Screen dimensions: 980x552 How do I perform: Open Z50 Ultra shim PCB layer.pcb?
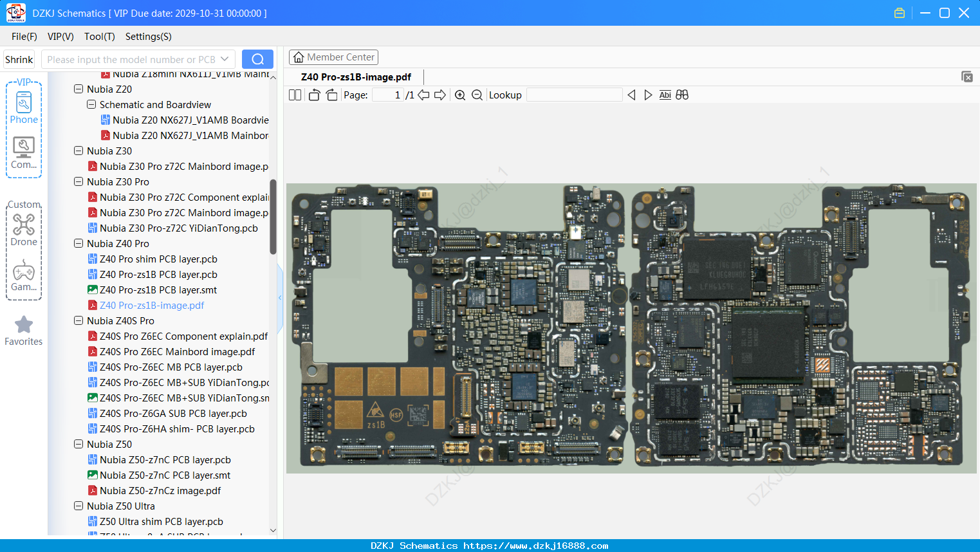click(x=156, y=522)
